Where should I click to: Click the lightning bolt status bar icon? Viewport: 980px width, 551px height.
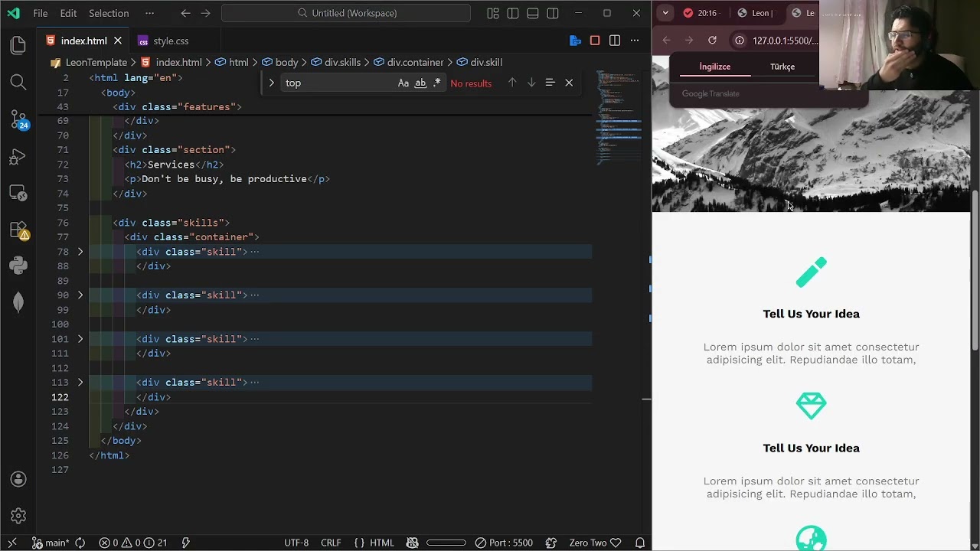[185, 543]
